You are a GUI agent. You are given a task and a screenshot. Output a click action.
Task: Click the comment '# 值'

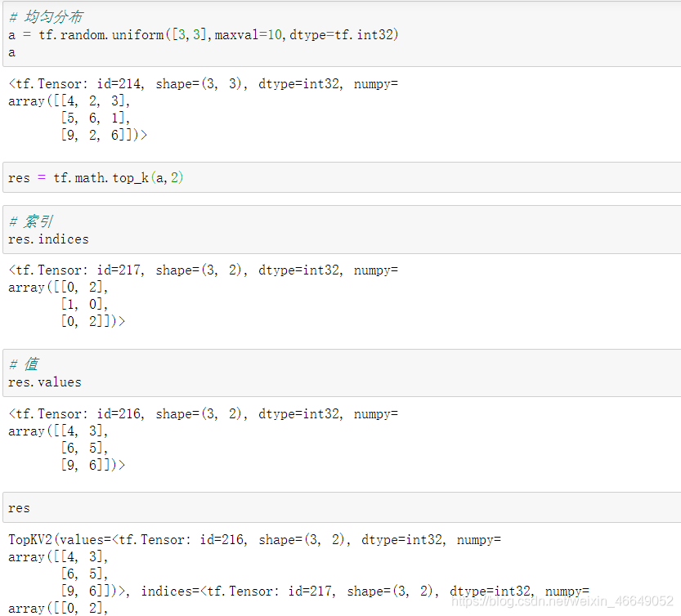pos(24,364)
